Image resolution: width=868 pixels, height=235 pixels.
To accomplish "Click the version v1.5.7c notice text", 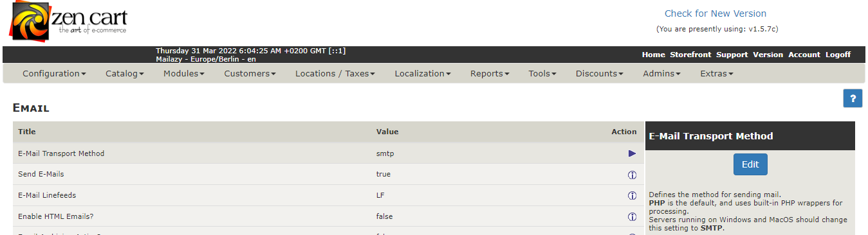I will pos(717,29).
